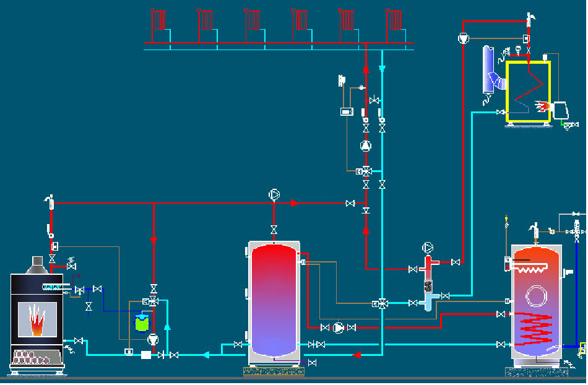This screenshot has width=588, height=385.
Task: Click the three-way valve left of the hydraulic separator
Action: click(383, 303)
